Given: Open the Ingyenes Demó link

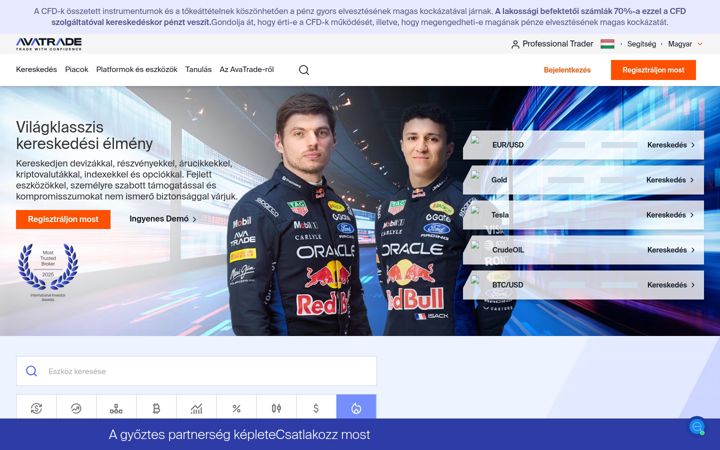Looking at the screenshot, I should [163, 219].
